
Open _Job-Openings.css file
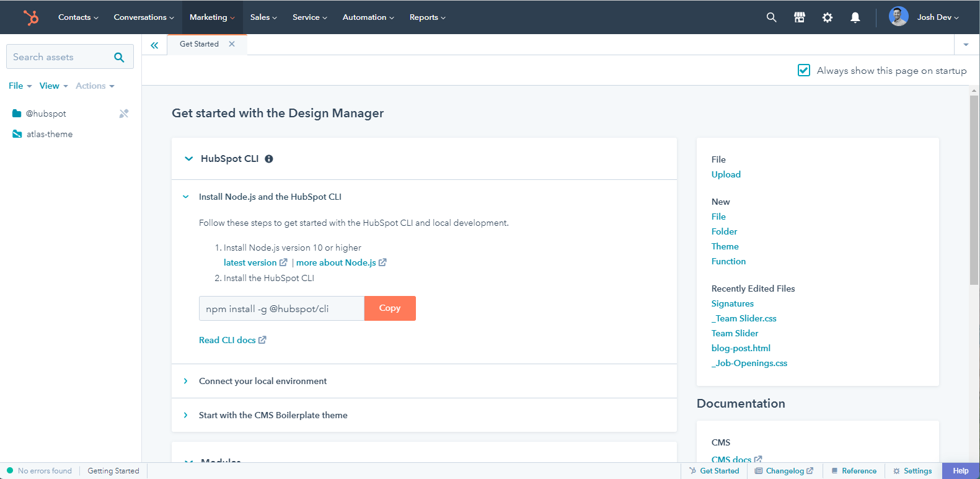[749, 363]
